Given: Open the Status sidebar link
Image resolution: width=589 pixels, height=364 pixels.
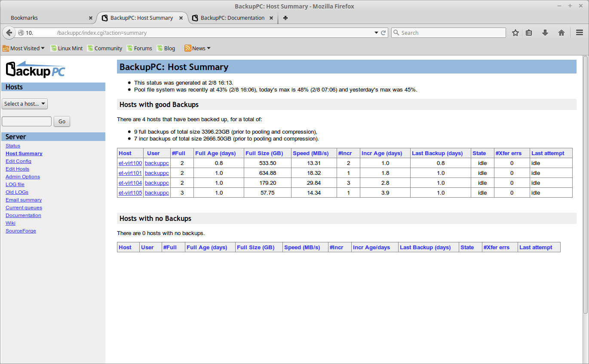Looking at the screenshot, I should (x=13, y=146).
